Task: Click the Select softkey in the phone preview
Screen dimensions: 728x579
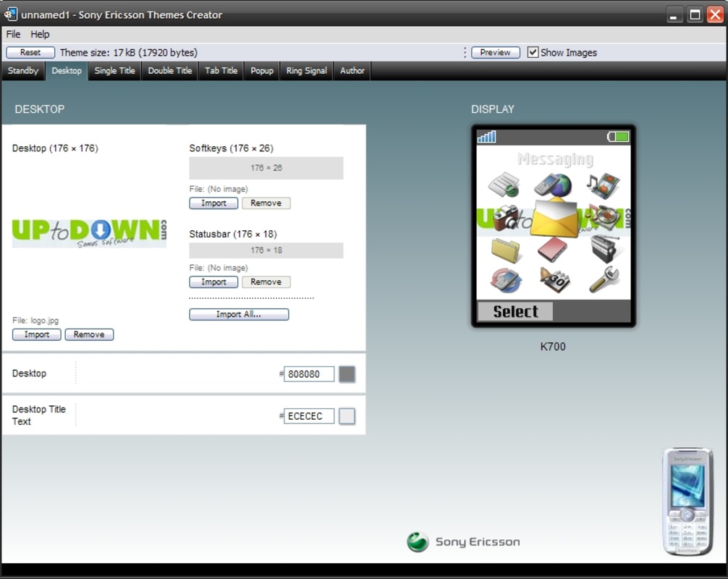Action: [x=515, y=311]
